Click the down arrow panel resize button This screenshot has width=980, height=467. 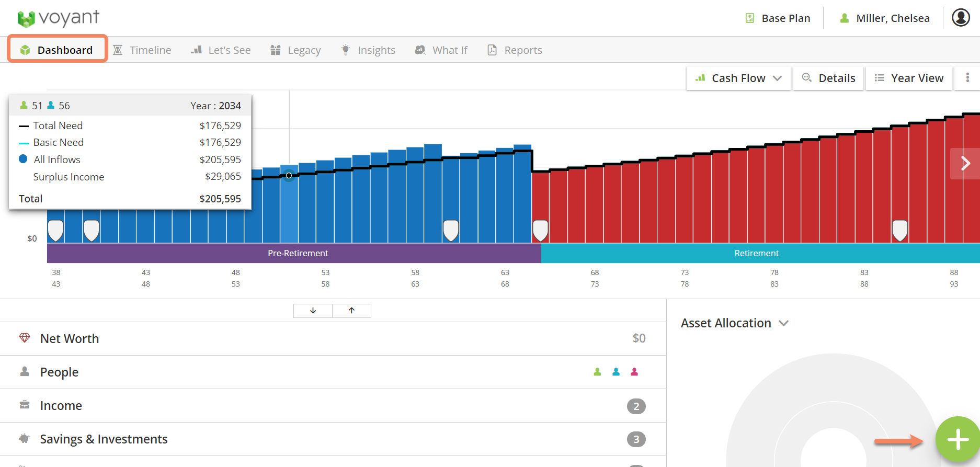click(x=313, y=311)
